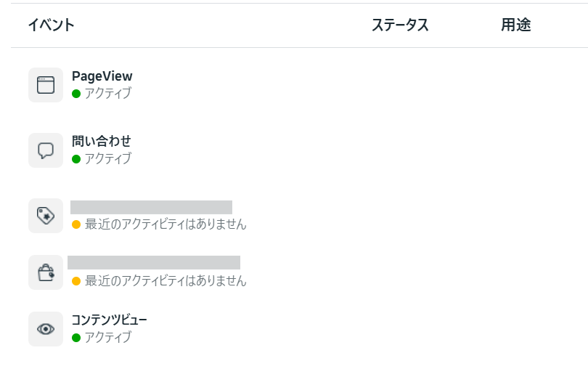The height and width of the screenshot is (369, 588).
Task: Click the price tag event icon
Action: click(x=46, y=216)
